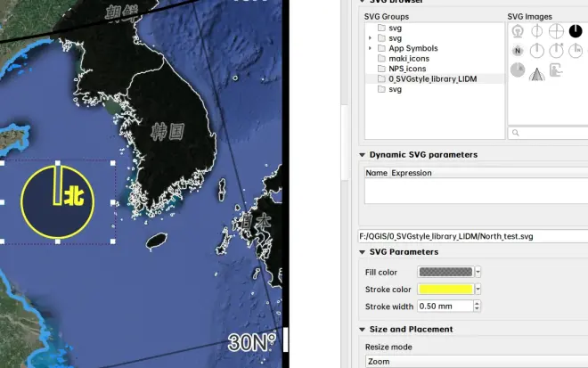Viewport: 588px width, 368px height.
Task: Click the bottom-right handle of selected north arrow
Action: click(x=113, y=241)
